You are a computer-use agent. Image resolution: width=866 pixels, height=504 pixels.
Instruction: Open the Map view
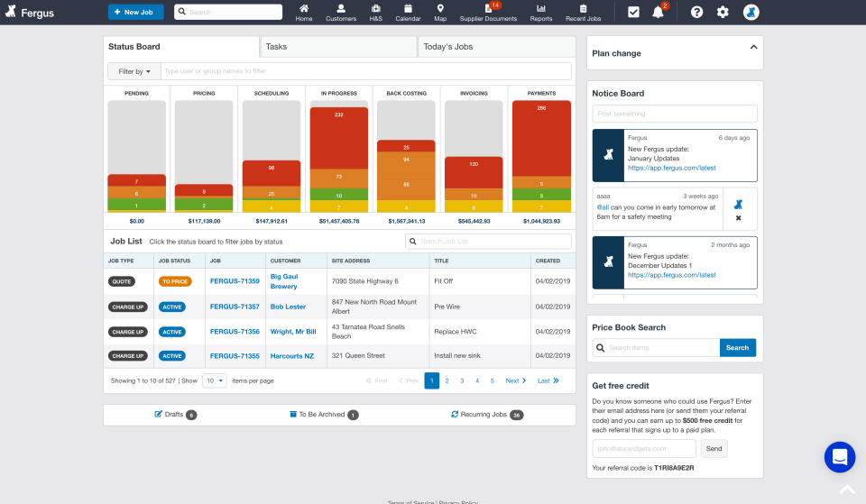(x=440, y=12)
